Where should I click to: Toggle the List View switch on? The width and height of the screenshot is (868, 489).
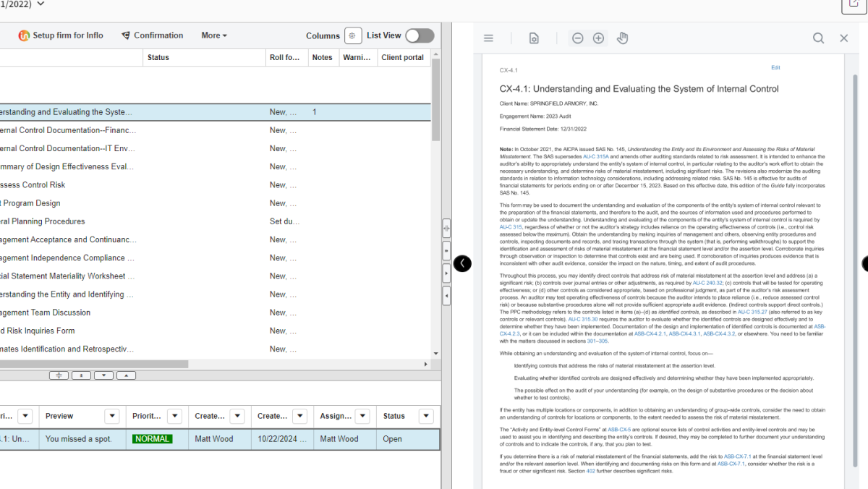click(419, 35)
